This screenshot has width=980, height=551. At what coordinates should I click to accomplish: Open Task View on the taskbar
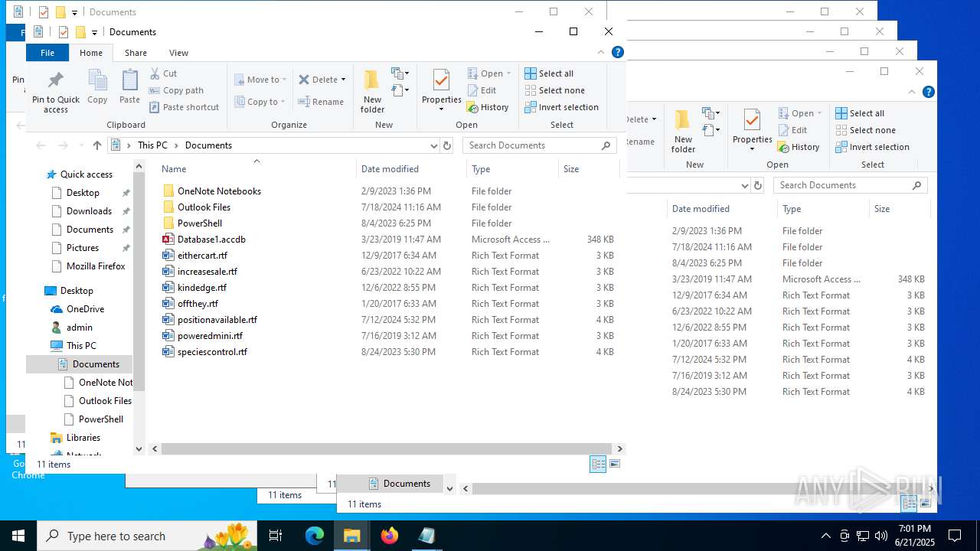[x=276, y=536]
